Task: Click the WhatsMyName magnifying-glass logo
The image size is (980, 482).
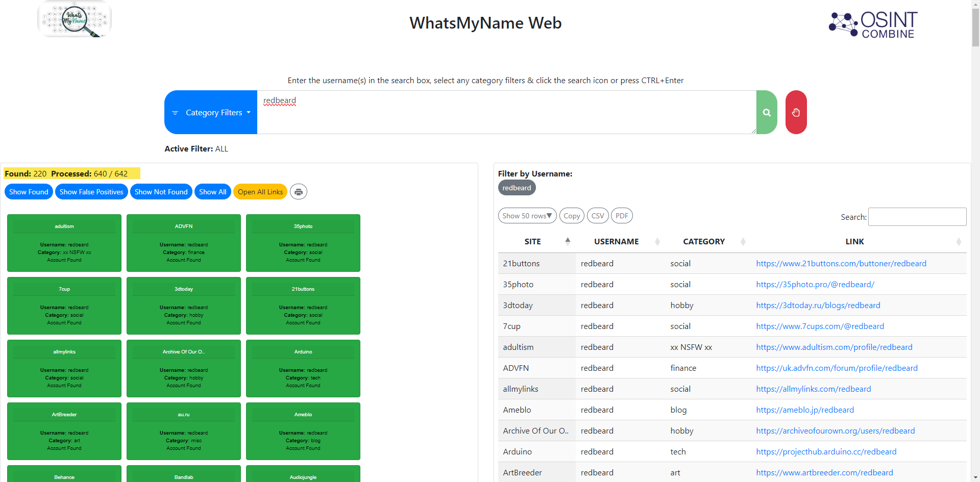Action: click(75, 19)
